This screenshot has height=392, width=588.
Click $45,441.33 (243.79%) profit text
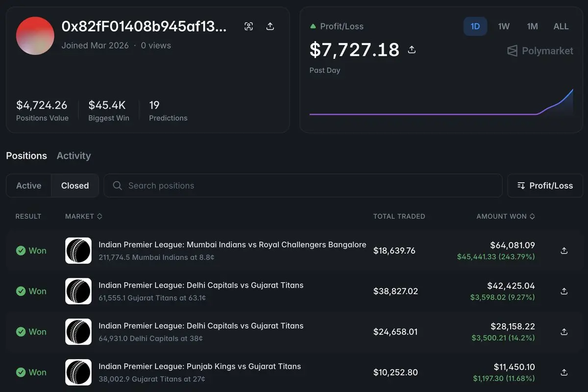click(496, 256)
